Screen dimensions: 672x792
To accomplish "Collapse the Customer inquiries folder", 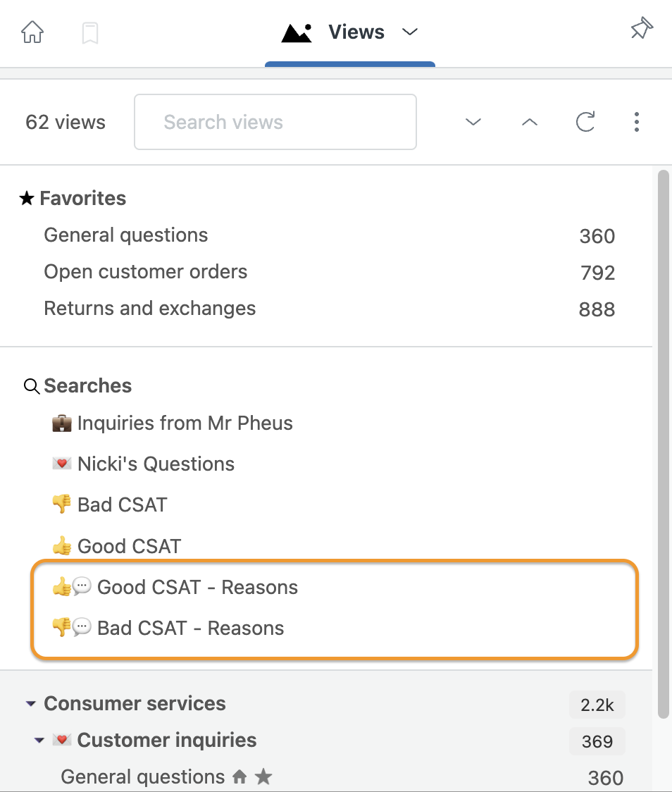I will click(39, 741).
